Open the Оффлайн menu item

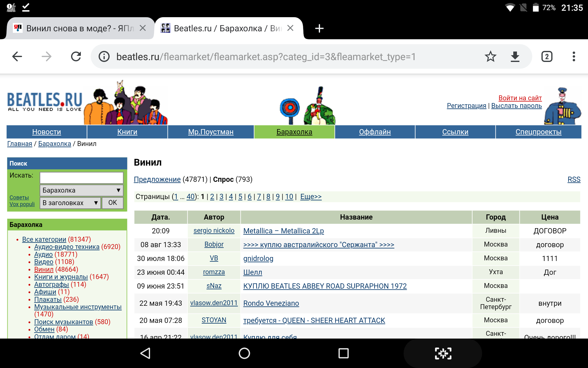(375, 132)
